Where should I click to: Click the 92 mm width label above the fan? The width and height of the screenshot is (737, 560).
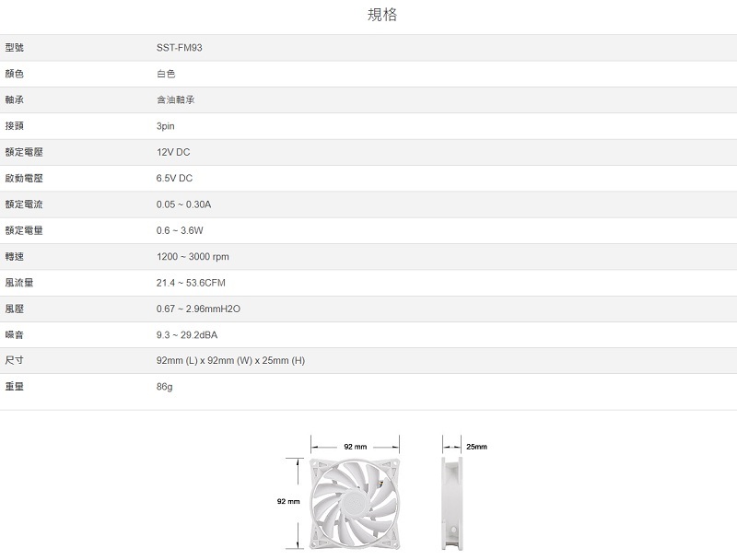(x=355, y=447)
